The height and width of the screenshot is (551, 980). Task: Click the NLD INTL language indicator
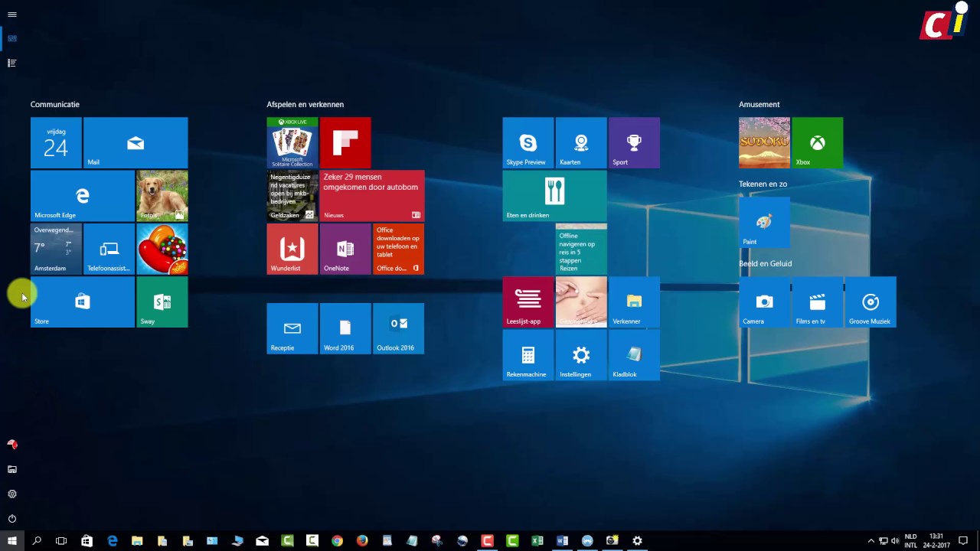911,541
